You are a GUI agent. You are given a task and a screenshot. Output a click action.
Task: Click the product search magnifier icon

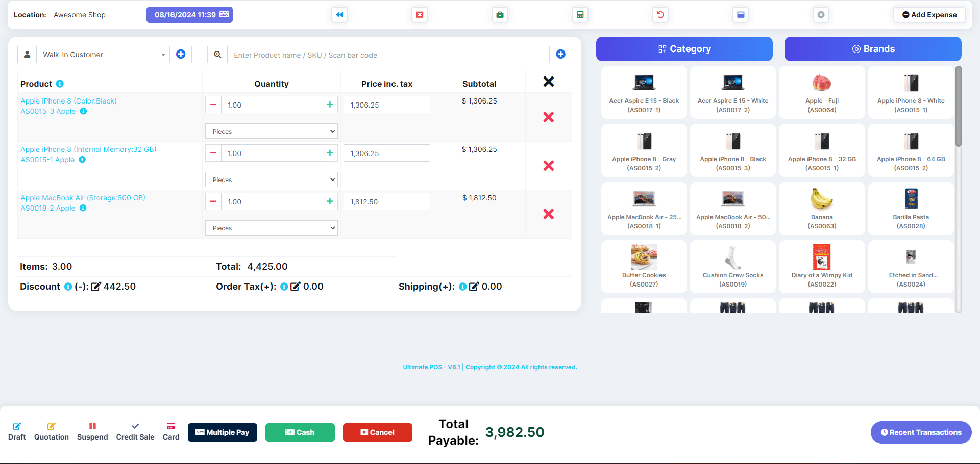pos(217,55)
